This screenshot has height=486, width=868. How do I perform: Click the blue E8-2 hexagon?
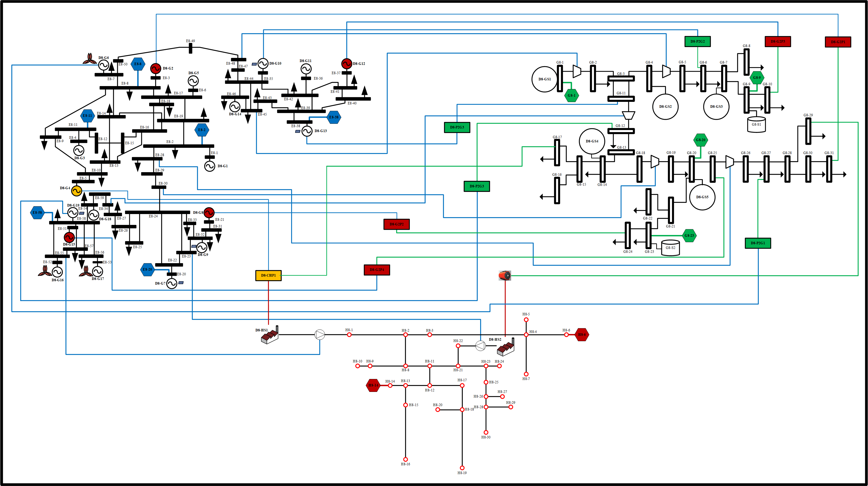(x=201, y=130)
